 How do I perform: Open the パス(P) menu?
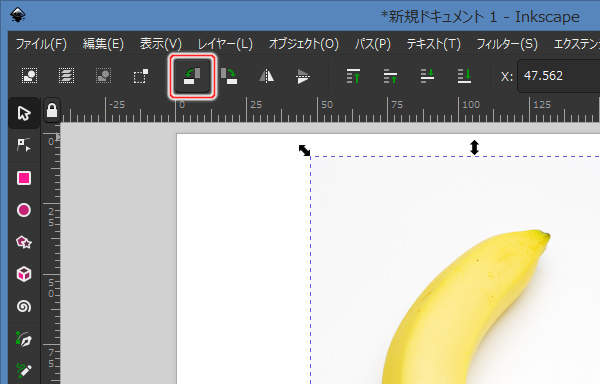click(x=373, y=44)
